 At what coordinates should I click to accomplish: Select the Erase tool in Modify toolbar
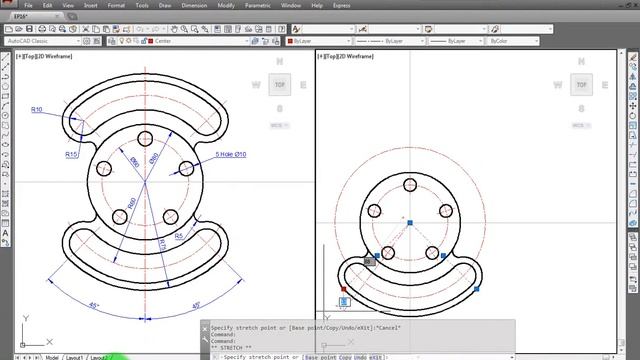(633, 57)
